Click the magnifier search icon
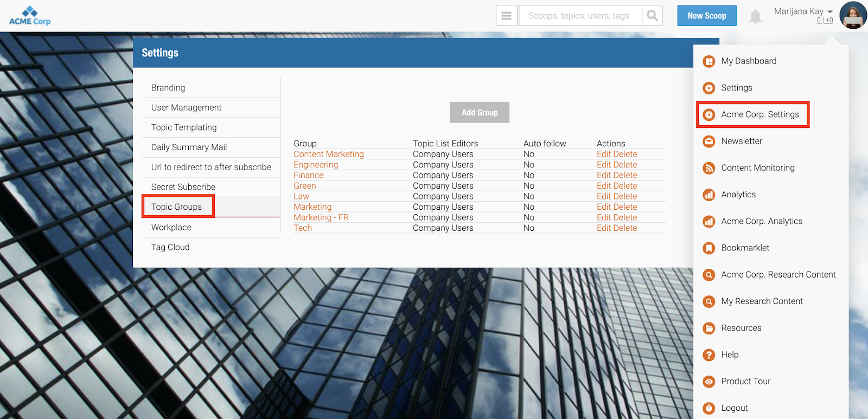 652,16
